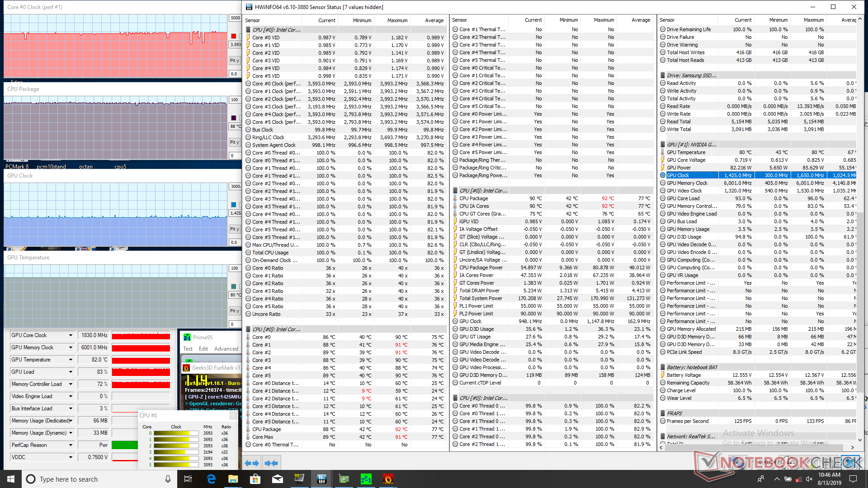Click the FurMark flame window icon
Image resolution: width=868 pixels, height=488 pixels.
coord(186,368)
